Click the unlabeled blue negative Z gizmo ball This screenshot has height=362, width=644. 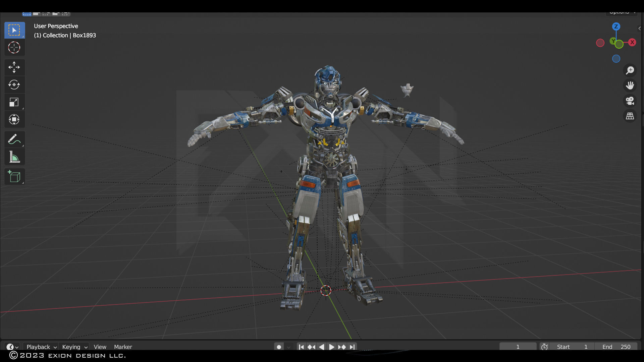coord(616,59)
